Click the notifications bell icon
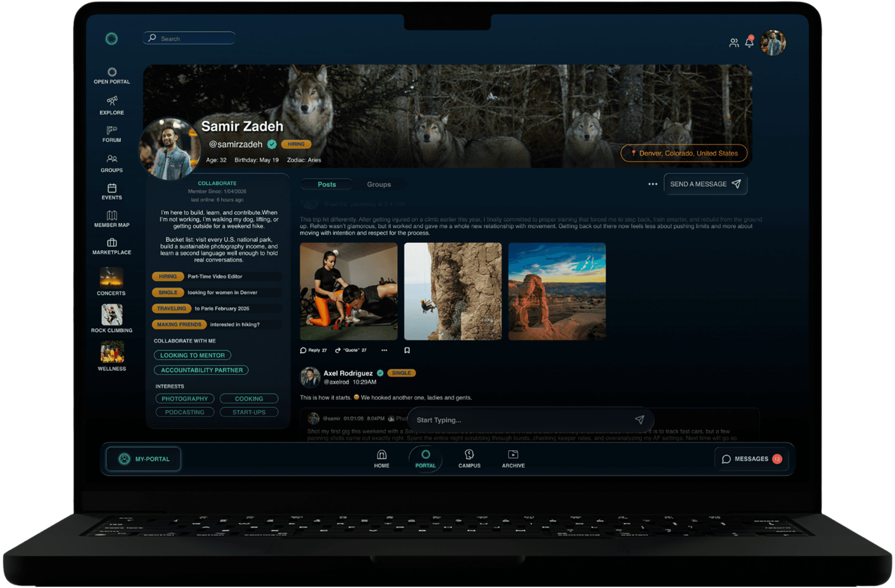Screen dimensions: 895x588 click(x=749, y=42)
